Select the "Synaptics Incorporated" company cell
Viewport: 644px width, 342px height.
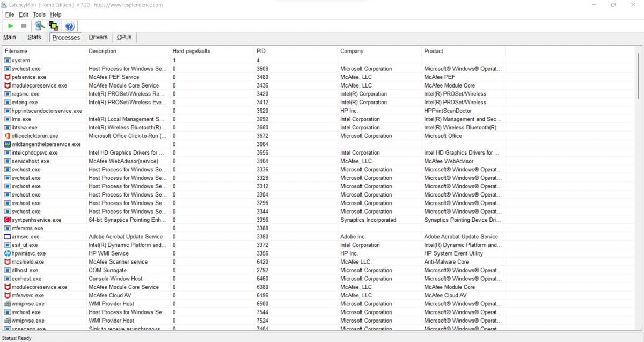click(x=368, y=220)
